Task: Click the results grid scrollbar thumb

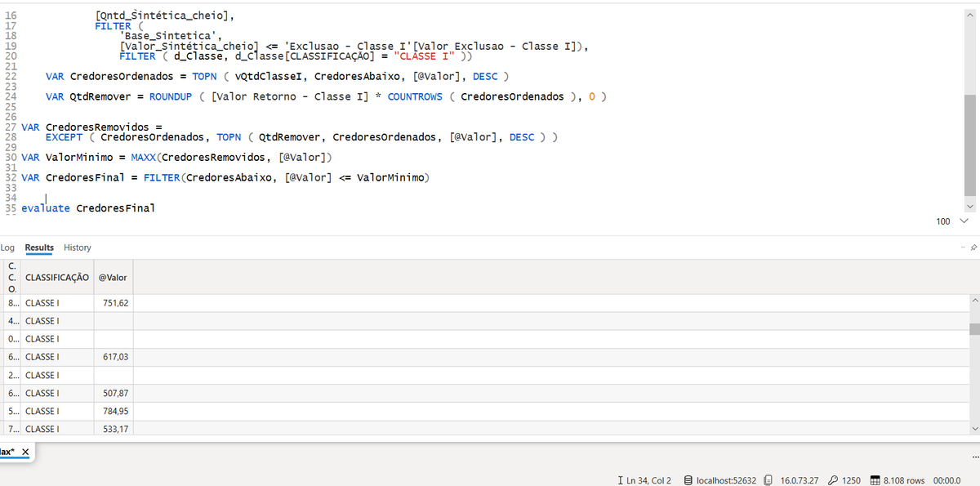Action: 973,329
